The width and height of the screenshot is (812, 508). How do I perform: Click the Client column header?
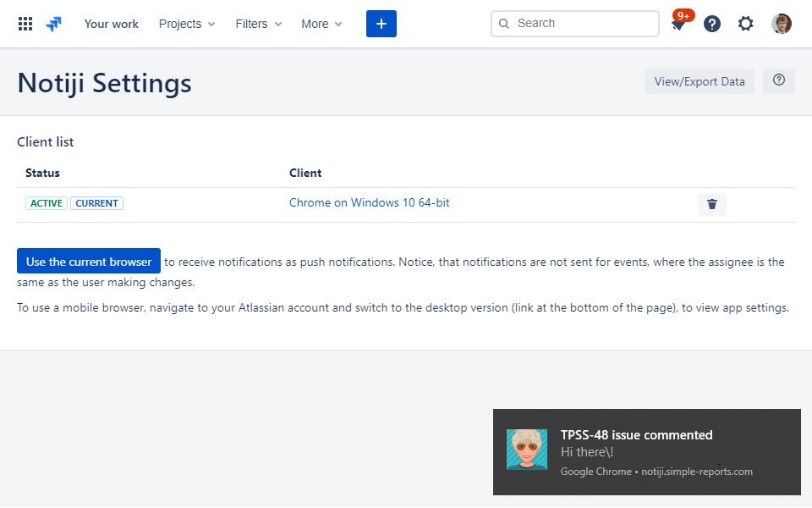(305, 173)
